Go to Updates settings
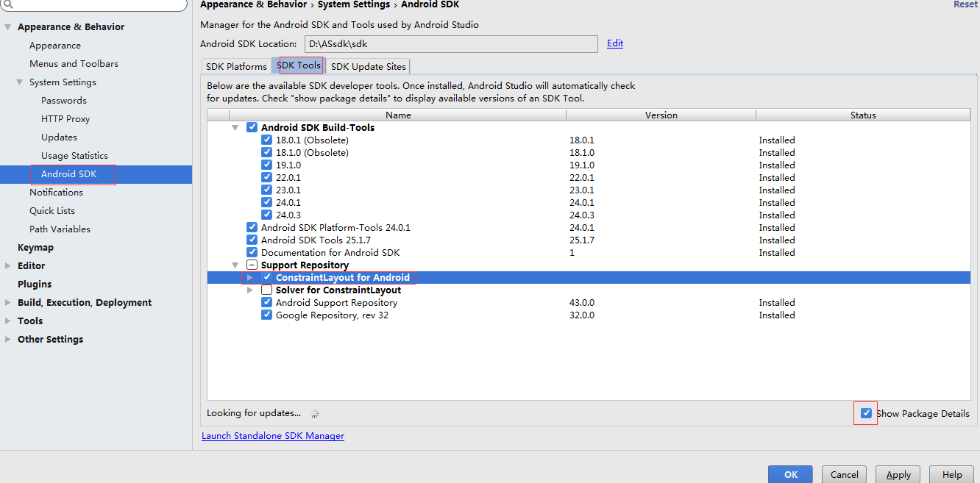This screenshot has width=980, height=483. (59, 137)
